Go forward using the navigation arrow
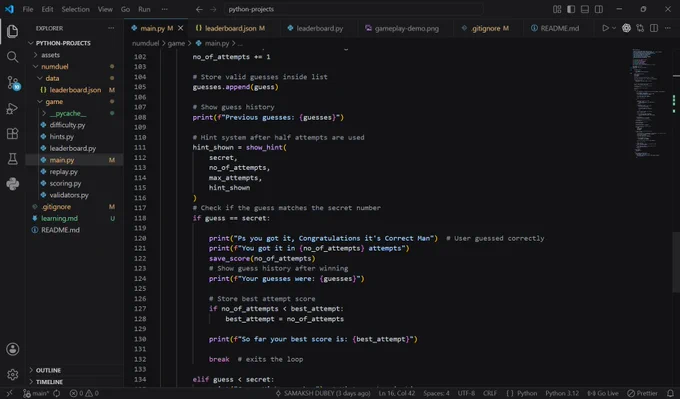Screen dimensions: 680x399 213,9
